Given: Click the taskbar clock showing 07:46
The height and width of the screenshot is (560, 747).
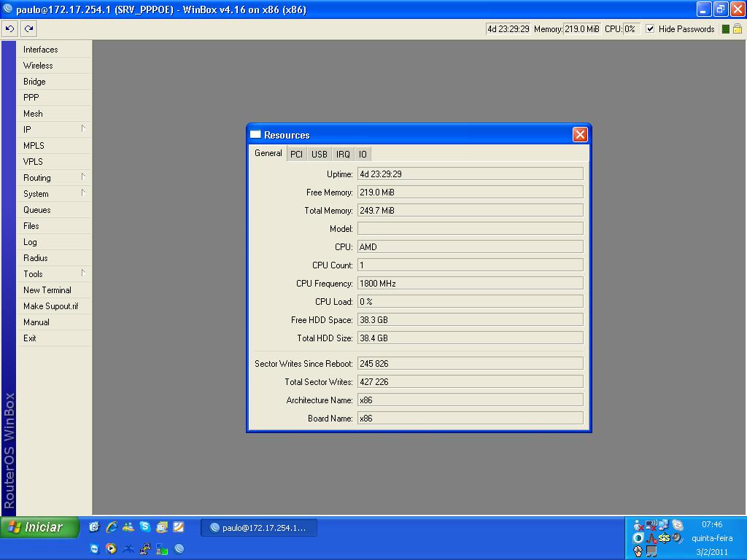Looking at the screenshot, I should coord(712,524).
